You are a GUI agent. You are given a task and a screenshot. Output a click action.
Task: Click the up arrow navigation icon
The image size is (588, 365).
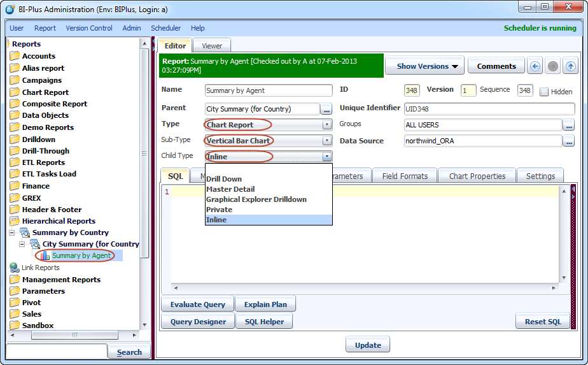click(571, 66)
